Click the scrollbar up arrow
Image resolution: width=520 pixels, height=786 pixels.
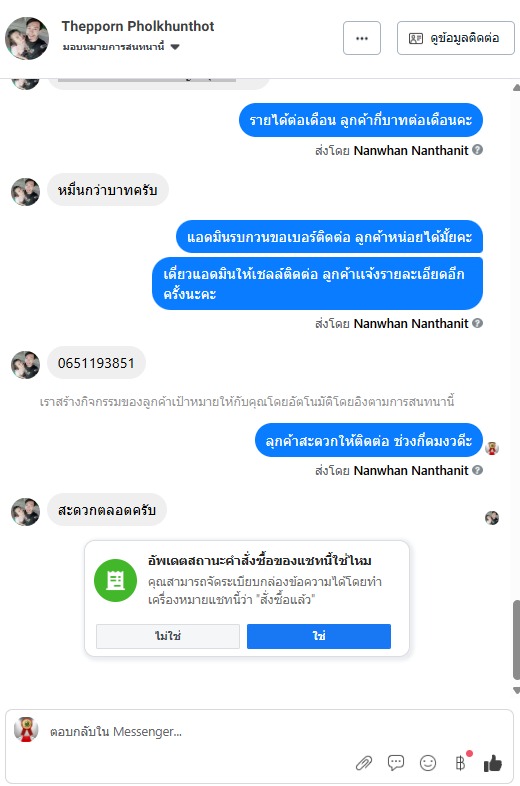click(x=516, y=88)
